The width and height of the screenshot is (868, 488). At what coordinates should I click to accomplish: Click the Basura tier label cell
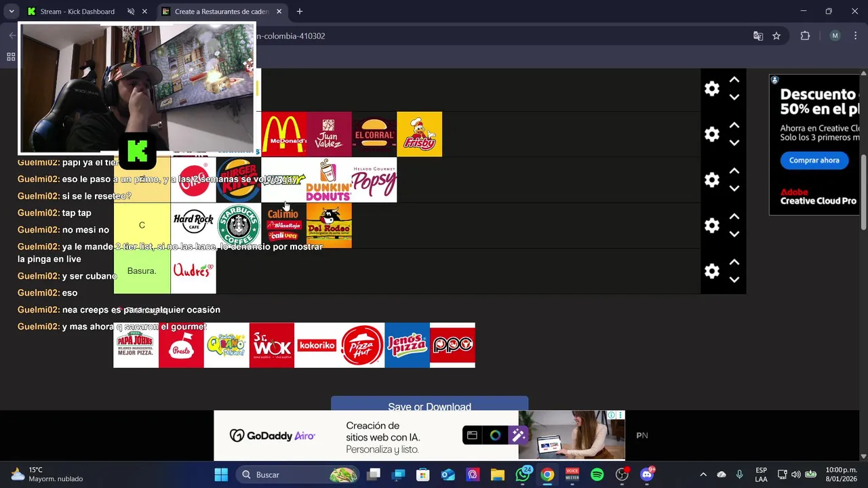tap(142, 271)
